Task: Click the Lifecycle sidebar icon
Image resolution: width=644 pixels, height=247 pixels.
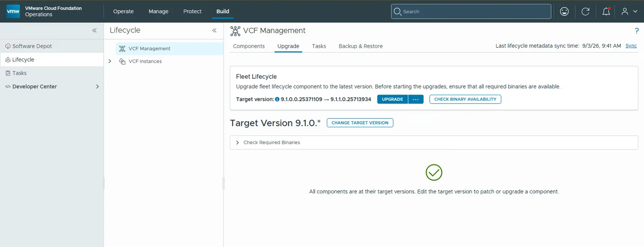Action: 8,60
